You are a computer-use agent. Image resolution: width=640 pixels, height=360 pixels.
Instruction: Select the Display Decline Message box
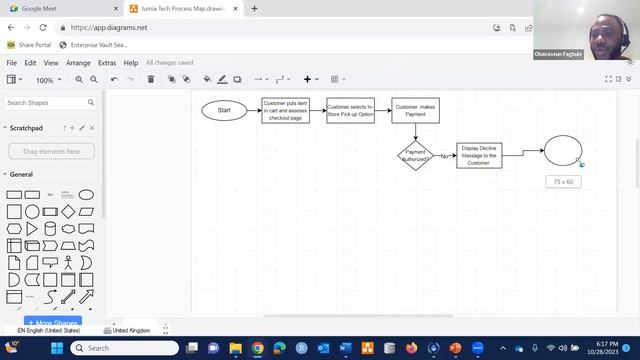479,156
